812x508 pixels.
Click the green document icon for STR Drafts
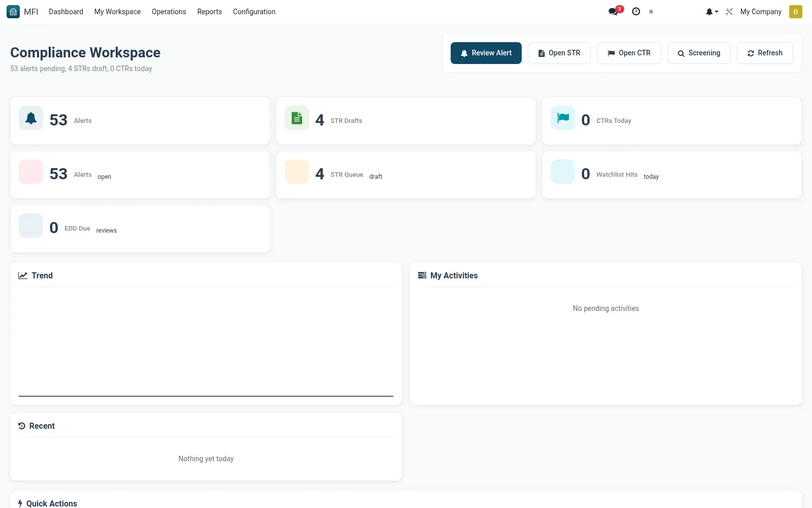click(297, 118)
